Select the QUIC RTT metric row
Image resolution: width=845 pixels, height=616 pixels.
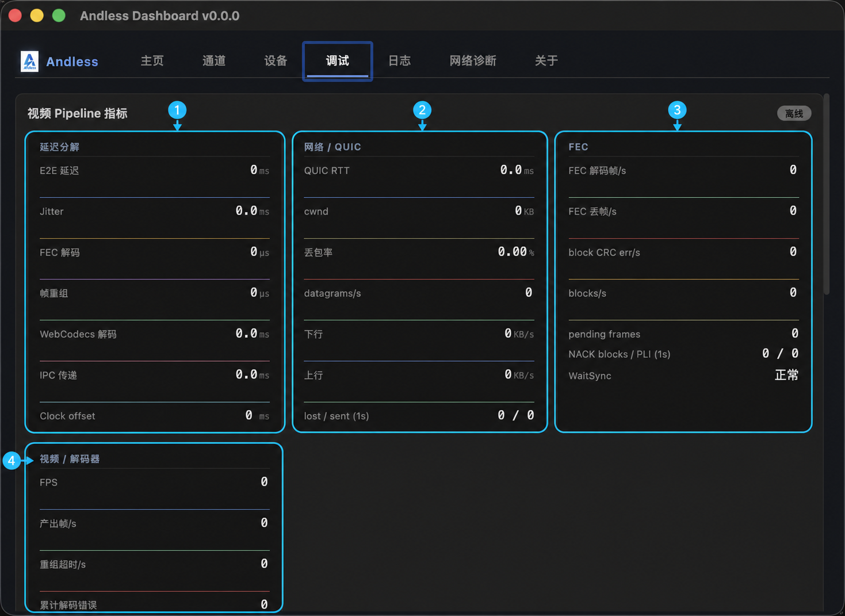[x=419, y=171]
